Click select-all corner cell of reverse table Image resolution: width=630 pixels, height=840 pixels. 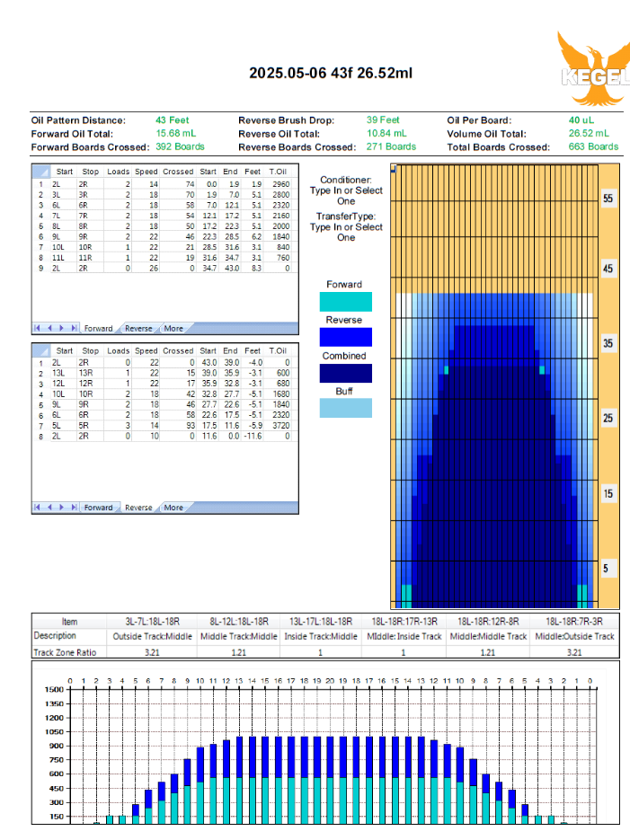pyautogui.click(x=40, y=350)
